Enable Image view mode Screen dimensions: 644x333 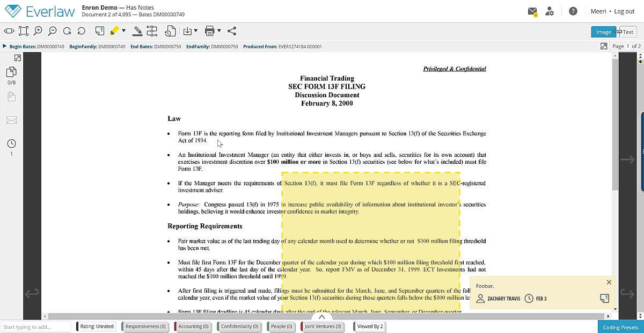click(x=603, y=32)
